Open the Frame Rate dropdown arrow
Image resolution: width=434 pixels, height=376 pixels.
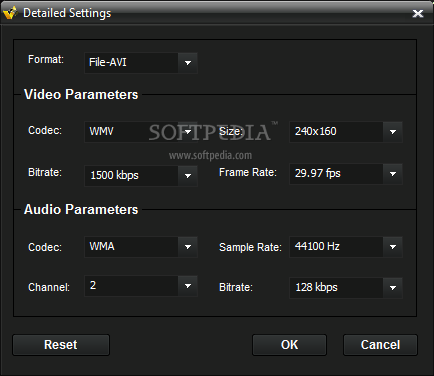pyautogui.click(x=393, y=174)
